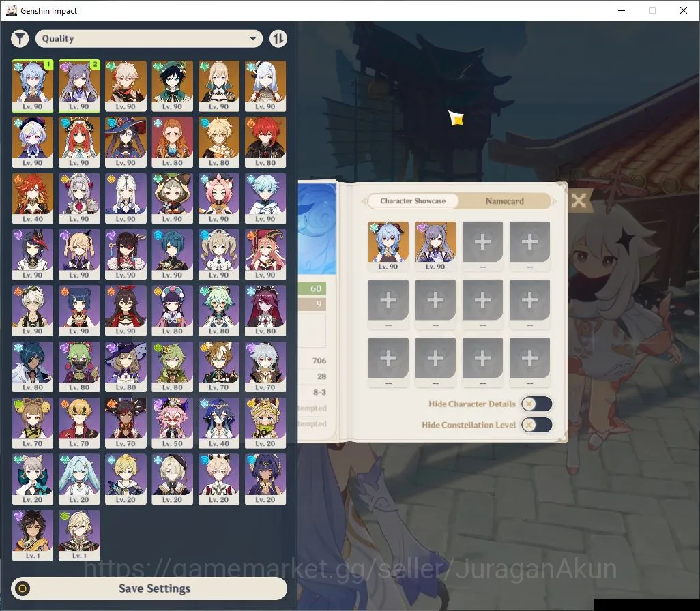Choose Kujou Sara with the tengu mask
This screenshot has height=611, width=700.
[33, 254]
